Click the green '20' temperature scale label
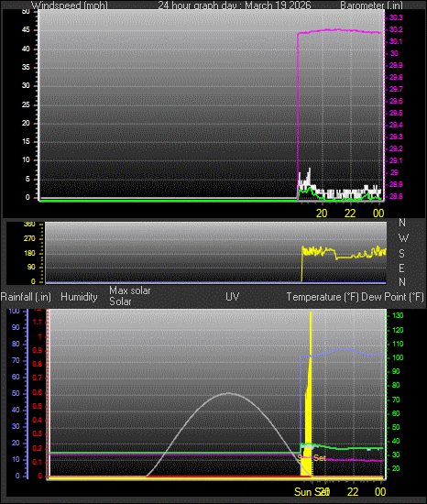This screenshot has width=427, height=504. 396,468
